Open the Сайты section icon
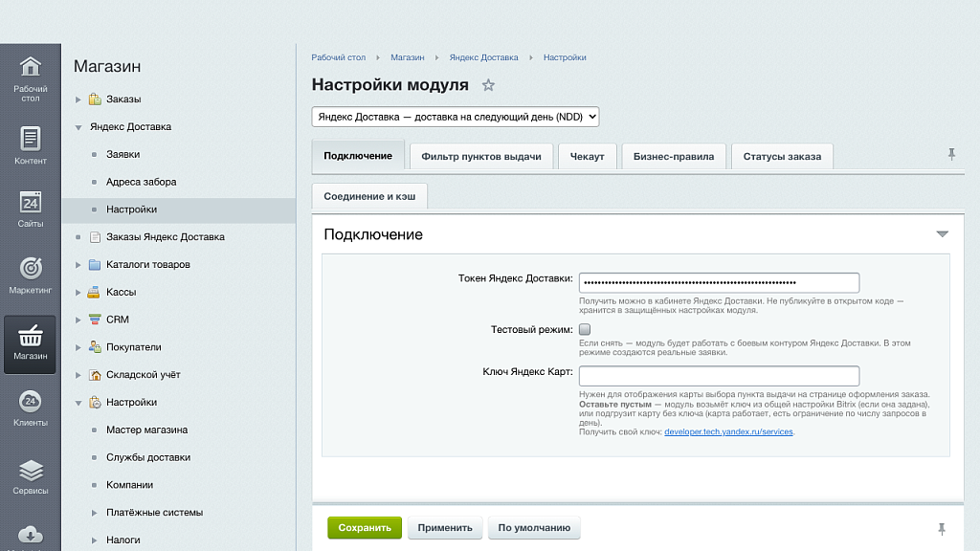980x551 pixels. [30, 203]
